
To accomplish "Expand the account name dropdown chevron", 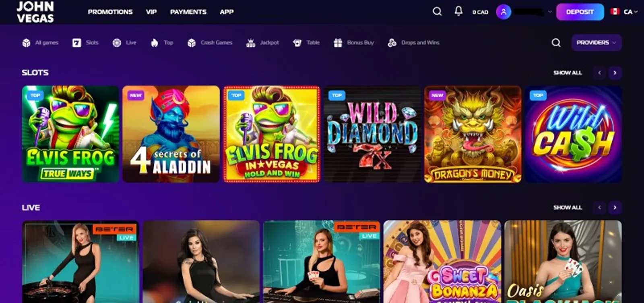I will tap(550, 12).
